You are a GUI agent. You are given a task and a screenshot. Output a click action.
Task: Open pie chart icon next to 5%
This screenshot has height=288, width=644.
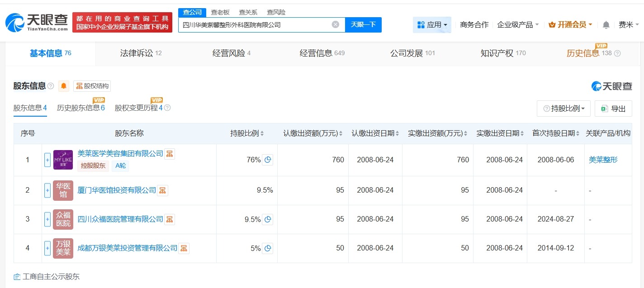(x=268, y=248)
